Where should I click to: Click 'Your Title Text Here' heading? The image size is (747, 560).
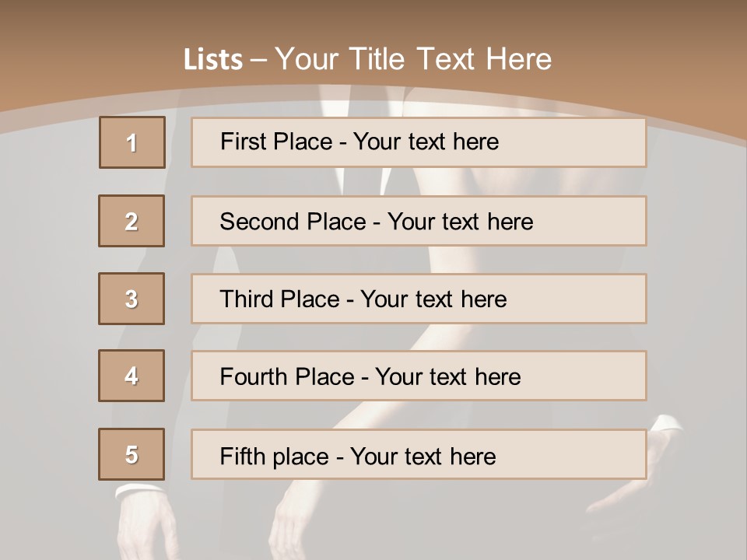coord(413,59)
